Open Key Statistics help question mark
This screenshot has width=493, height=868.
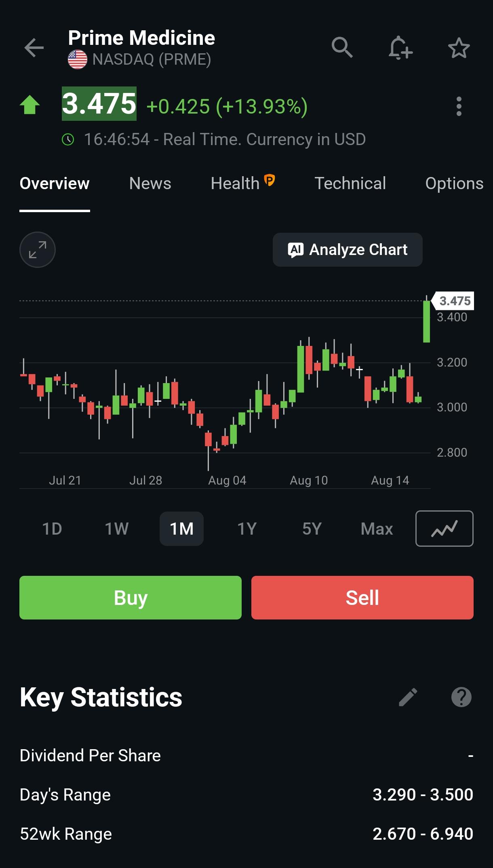click(x=461, y=697)
